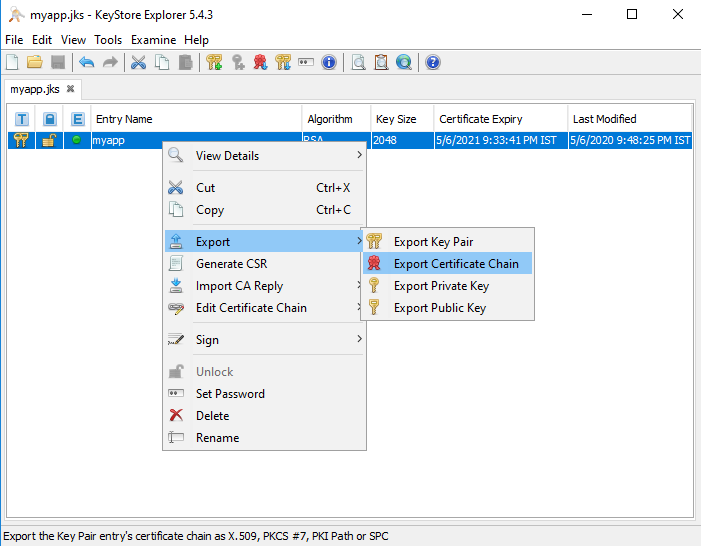This screenshot has height=546, width=701.
Task: Click the Copy toolbar icon
Action: pyautogui.click(x=162, y=62)
